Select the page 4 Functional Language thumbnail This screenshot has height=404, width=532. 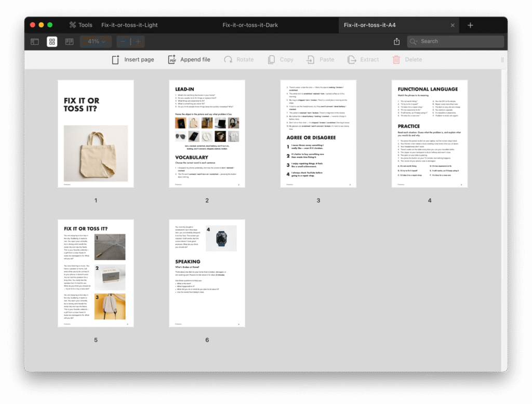429,134
